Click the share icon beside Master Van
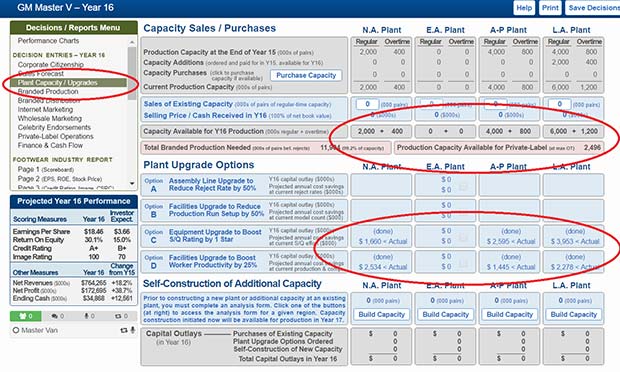Screen dimensions: 620x372 point(124,330)
